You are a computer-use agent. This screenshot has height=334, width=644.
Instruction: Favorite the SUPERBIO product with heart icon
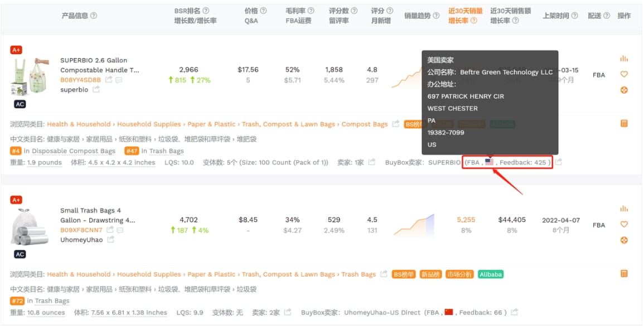coord(623,74)
